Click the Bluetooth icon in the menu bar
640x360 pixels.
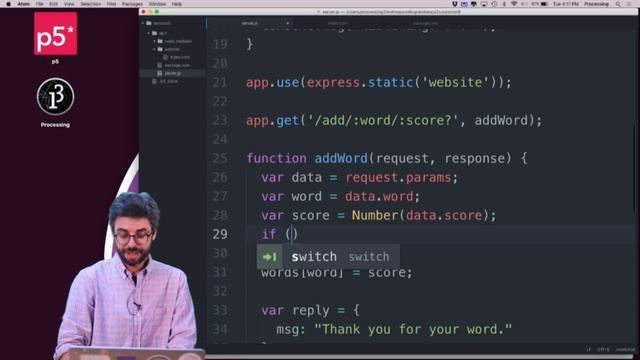tap(504, 4)
